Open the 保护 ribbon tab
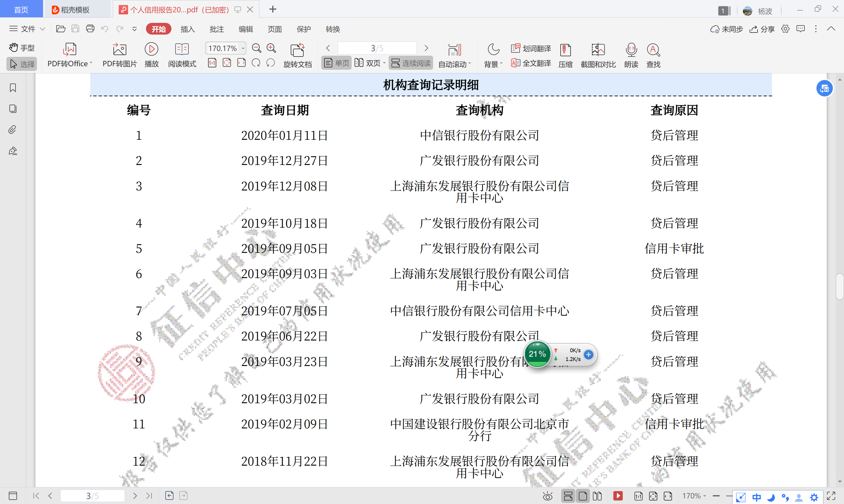The height and width of the screenshot is (504, 844). click(304, 29)
